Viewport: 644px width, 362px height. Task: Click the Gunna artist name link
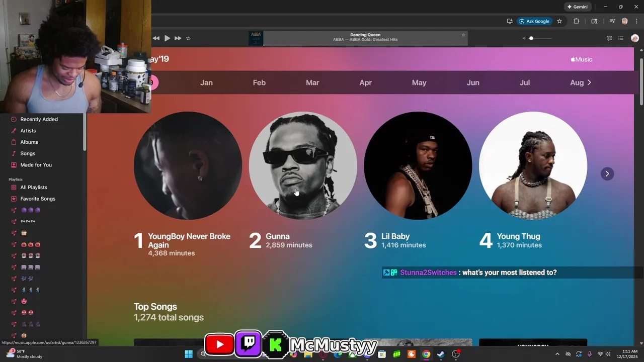tap(278, 236)
